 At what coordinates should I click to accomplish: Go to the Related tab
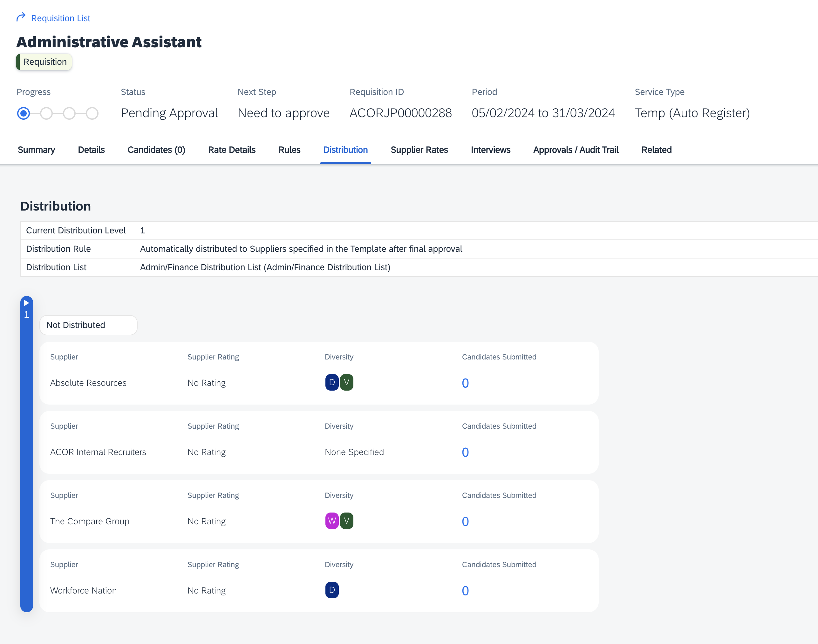[x=657, y=150]
